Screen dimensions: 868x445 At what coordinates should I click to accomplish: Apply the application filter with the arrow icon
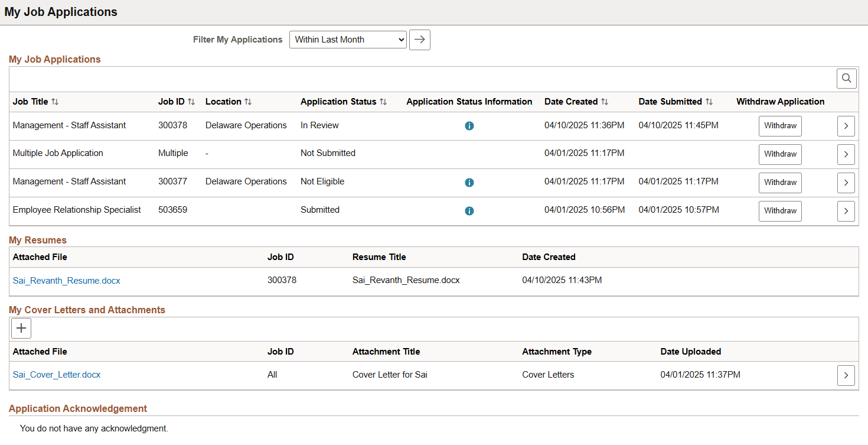419,40
